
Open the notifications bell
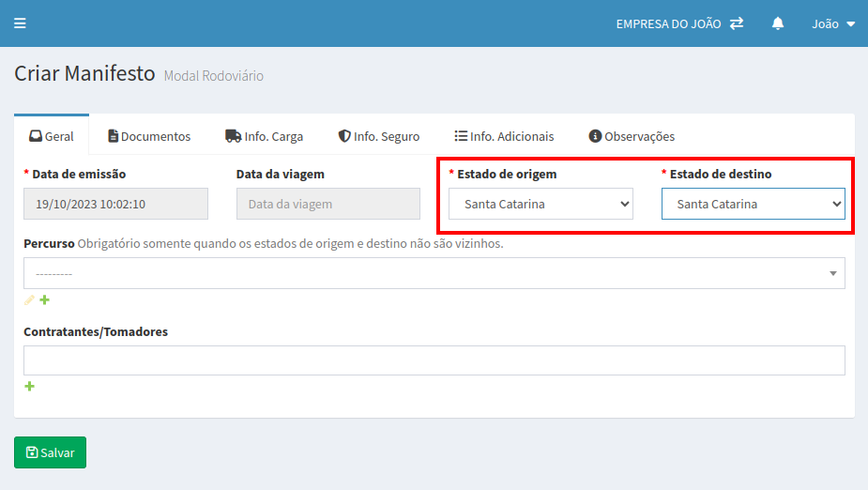click(778, 23)
